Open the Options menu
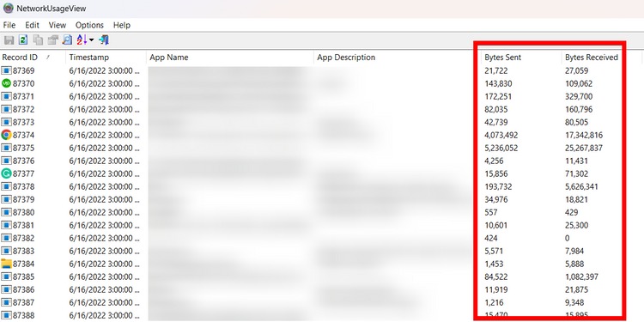 coord(89,25)
